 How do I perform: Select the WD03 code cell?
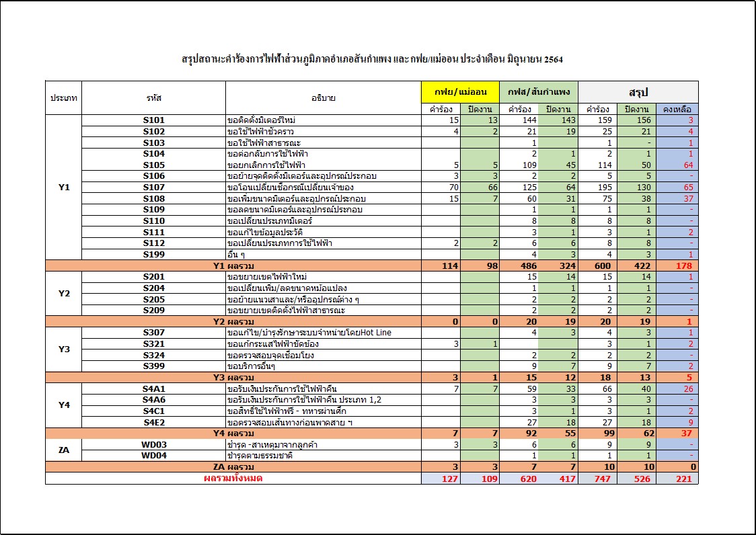[154, 444]
